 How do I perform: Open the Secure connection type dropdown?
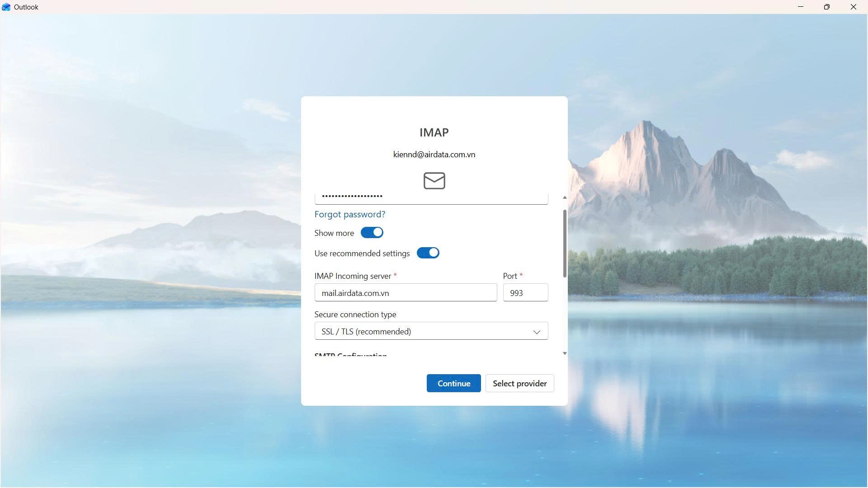pos(431,331)
